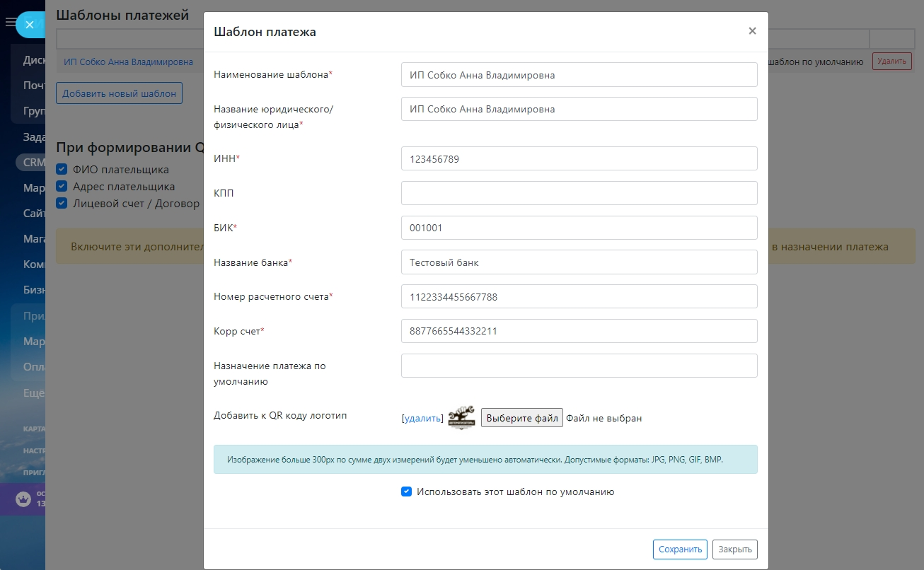924x570 pixels.
Task: Uncheck the 'ФИО плательщика' checkbox
Action: pos(62,170)
